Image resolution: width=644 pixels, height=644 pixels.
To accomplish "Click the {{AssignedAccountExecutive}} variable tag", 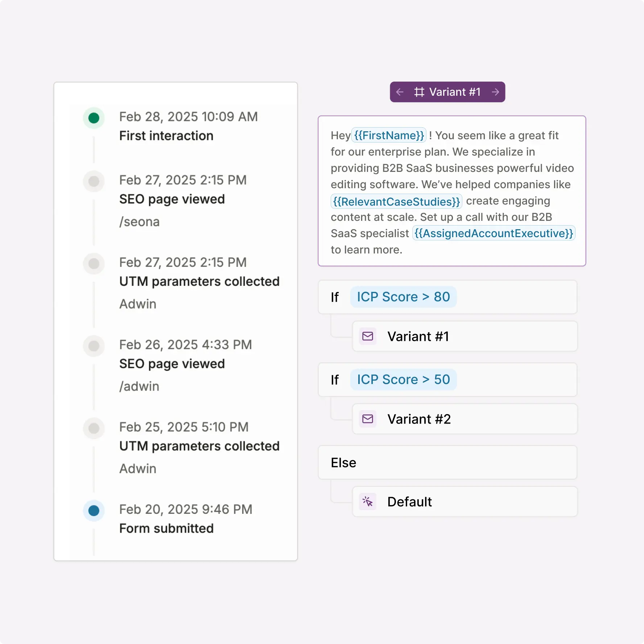I will [494, 233].
